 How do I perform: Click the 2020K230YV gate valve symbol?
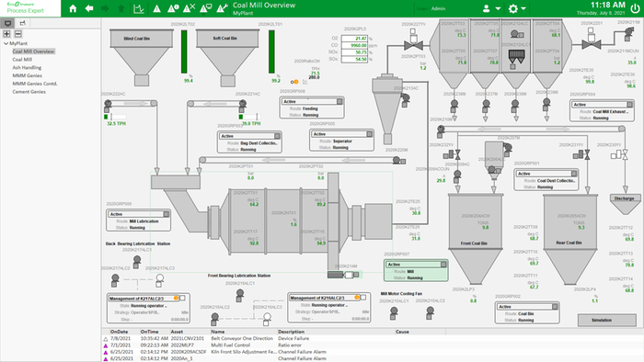620,154
